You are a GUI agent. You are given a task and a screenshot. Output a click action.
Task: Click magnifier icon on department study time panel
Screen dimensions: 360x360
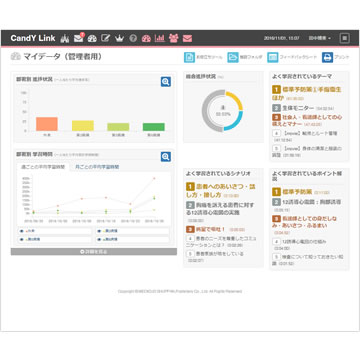[166, 157]
